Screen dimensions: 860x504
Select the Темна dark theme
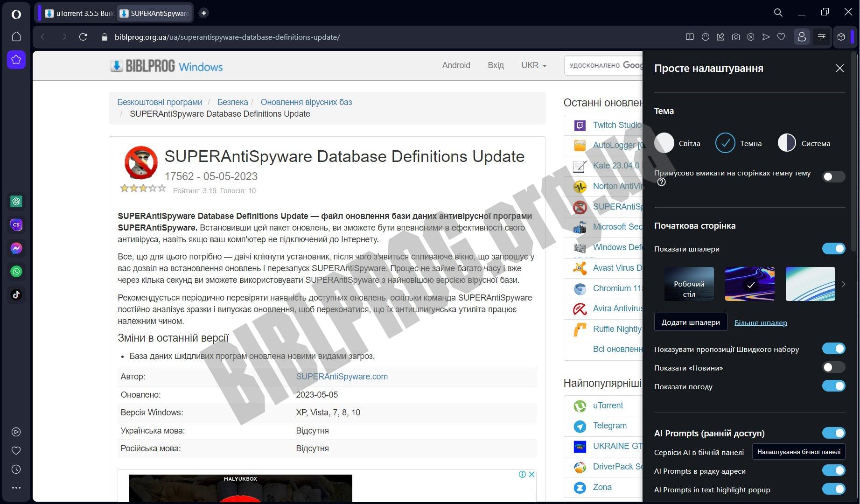pyautogui.click(x=739, y=143)
